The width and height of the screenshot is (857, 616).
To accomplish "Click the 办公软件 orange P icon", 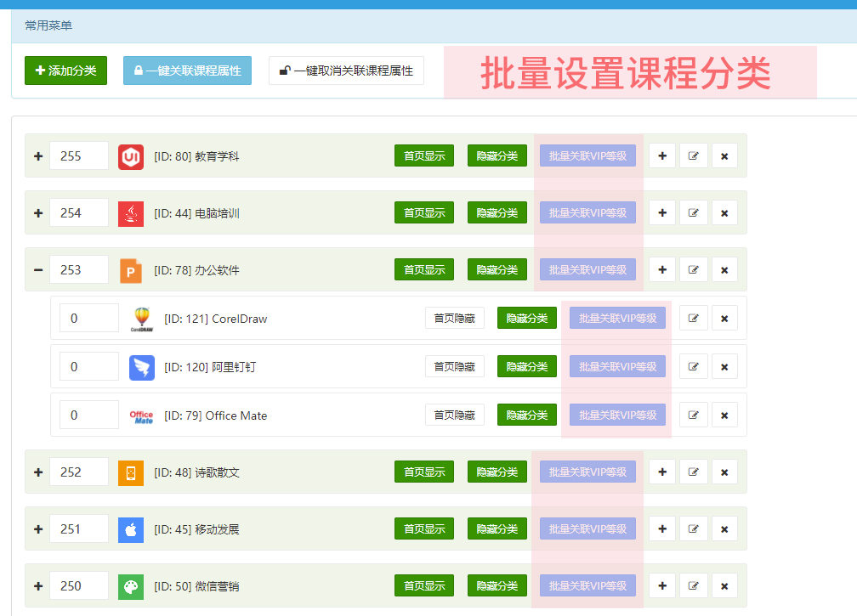I will [131, 271].
